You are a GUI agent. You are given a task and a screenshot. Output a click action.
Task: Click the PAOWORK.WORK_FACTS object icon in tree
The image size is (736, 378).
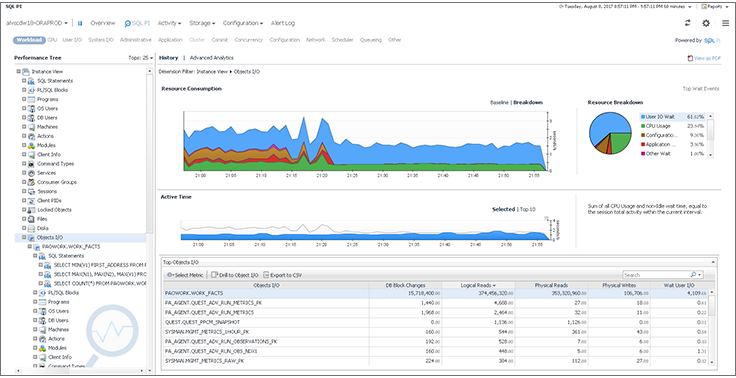37,247
